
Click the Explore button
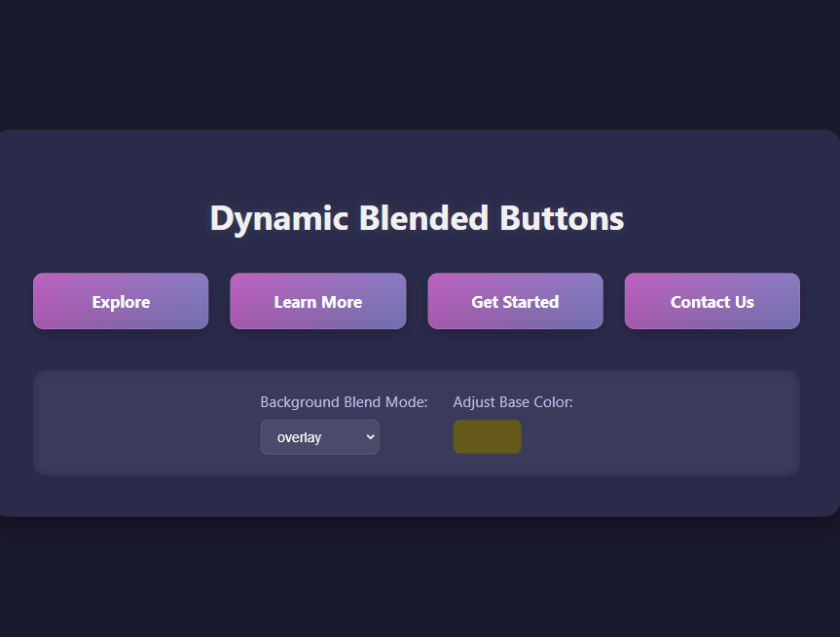(121, 301)
